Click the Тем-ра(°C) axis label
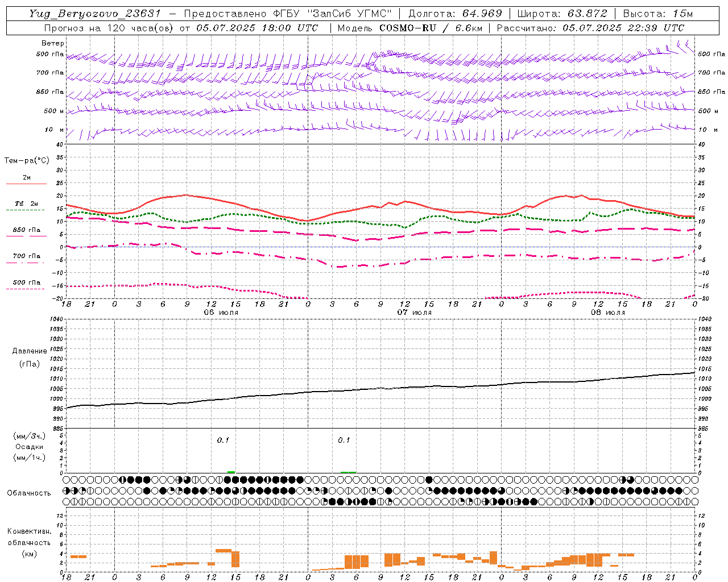 click(27, 161)
